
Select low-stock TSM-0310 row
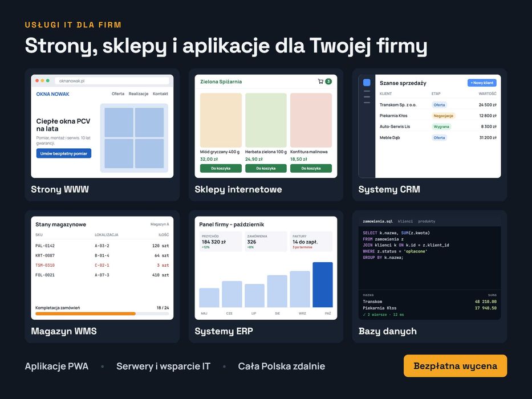102,265
